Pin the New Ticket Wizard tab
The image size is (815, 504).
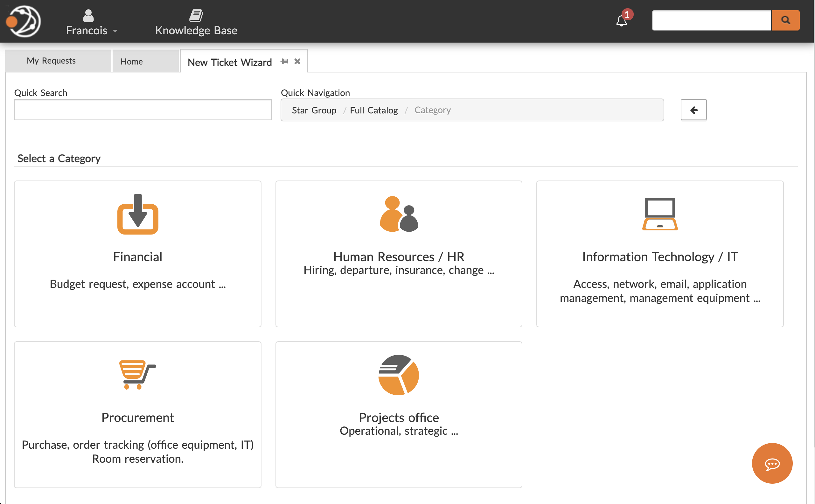point(284,61)
